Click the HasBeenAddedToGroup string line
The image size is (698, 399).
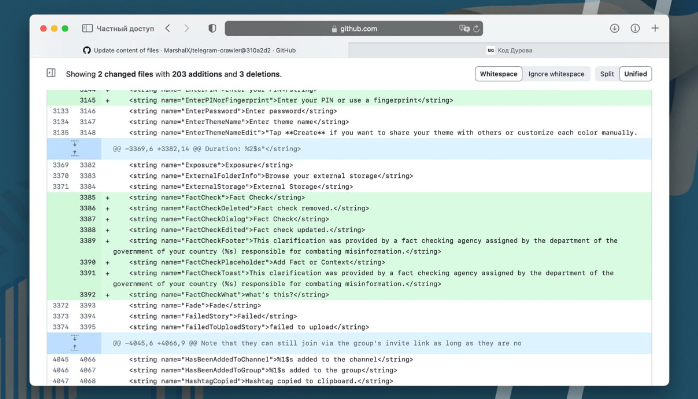coord(263,370)
